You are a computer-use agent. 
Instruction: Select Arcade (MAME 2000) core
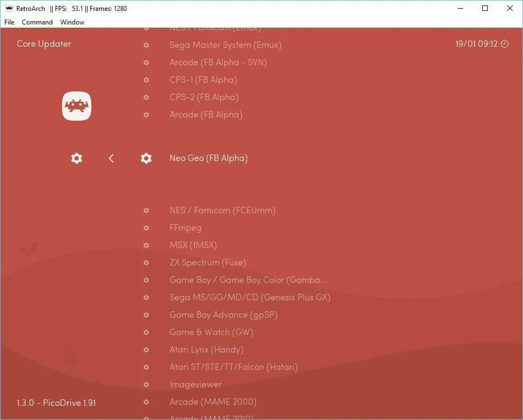tap(213, 402)
